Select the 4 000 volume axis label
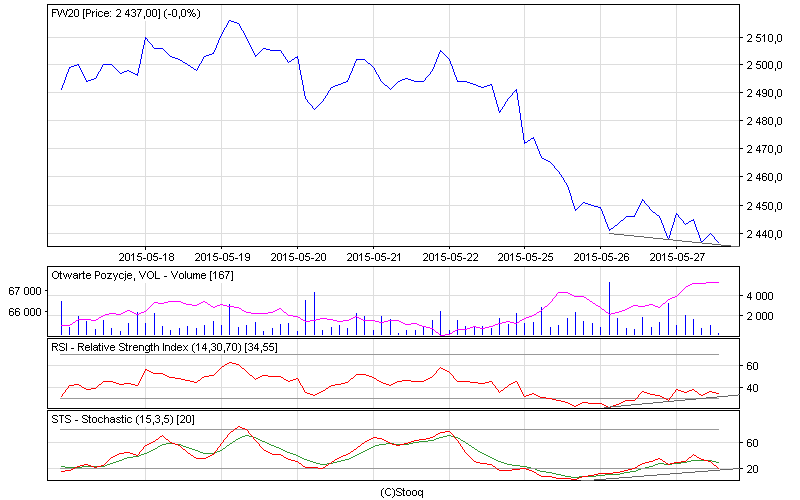 click(x=759, y=296)
